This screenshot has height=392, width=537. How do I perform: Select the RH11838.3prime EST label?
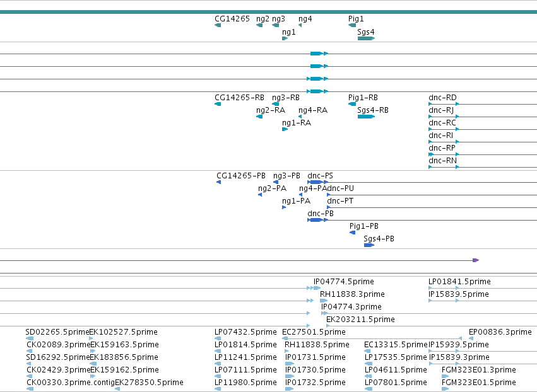[x=352, y=294]
